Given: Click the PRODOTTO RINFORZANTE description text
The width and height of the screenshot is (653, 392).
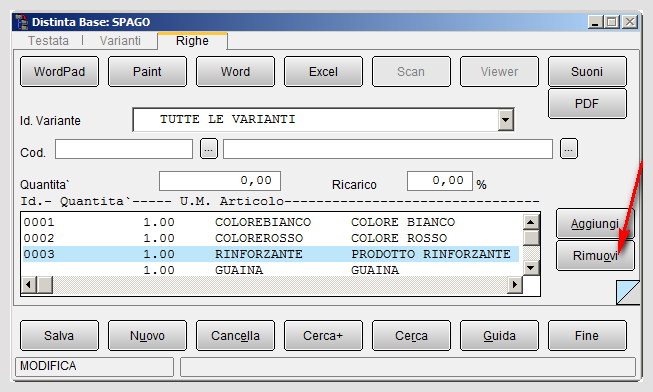Looking at the screenshot, I should (x=431, y=254).
